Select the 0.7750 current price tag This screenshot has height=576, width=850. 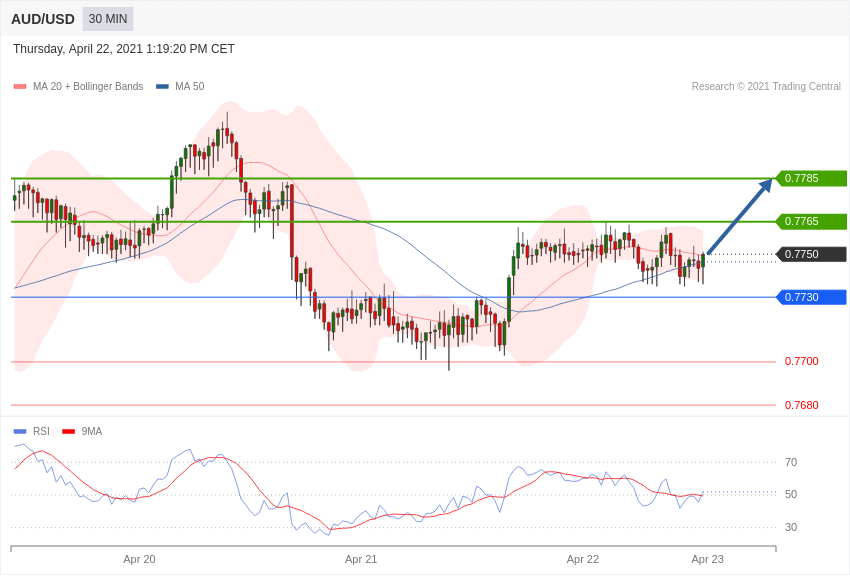[812, 254]
